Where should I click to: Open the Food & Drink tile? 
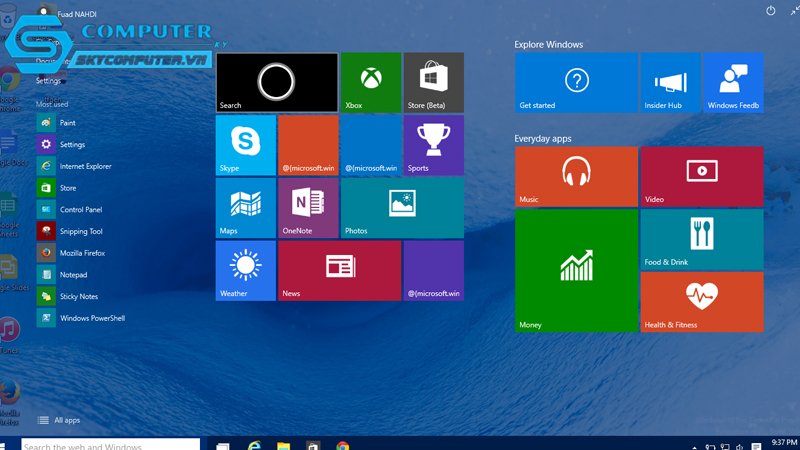point(702,239)
